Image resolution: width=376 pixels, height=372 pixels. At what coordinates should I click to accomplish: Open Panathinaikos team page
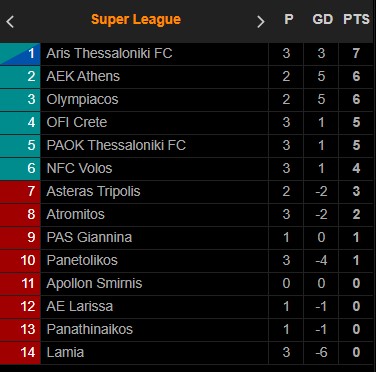(90, 329)
